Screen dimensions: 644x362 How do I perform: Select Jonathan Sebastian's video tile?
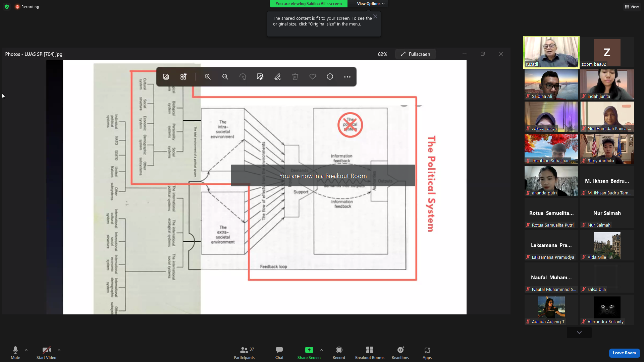tap(551, 149)
